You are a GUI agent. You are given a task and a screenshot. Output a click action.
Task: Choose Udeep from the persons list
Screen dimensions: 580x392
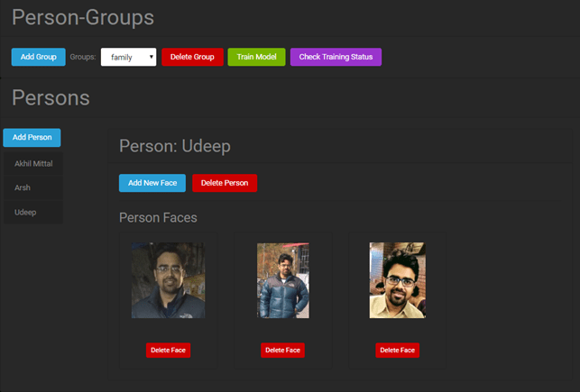(26, 211)
